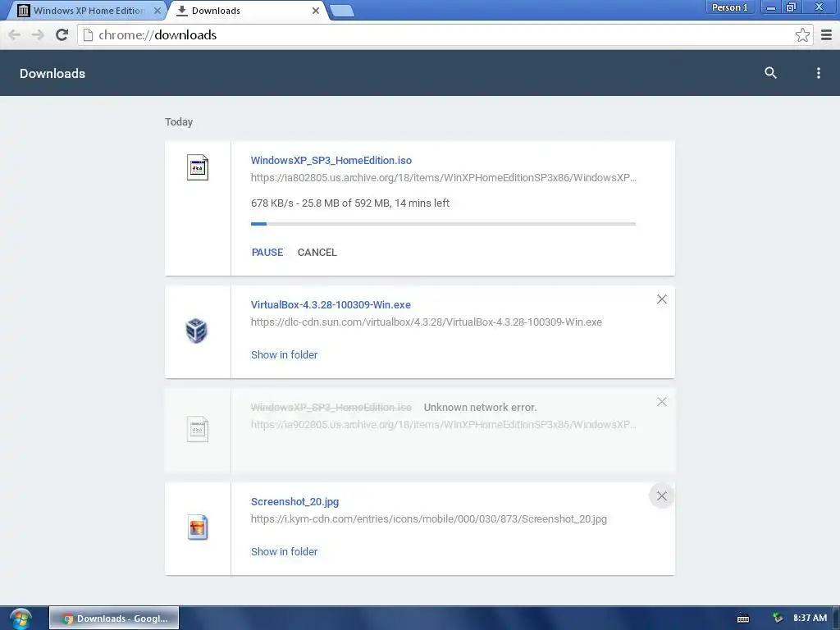Select Downloads - Google Chrome taskbar button
Screen dimensions: 840x630
(114, 619)
